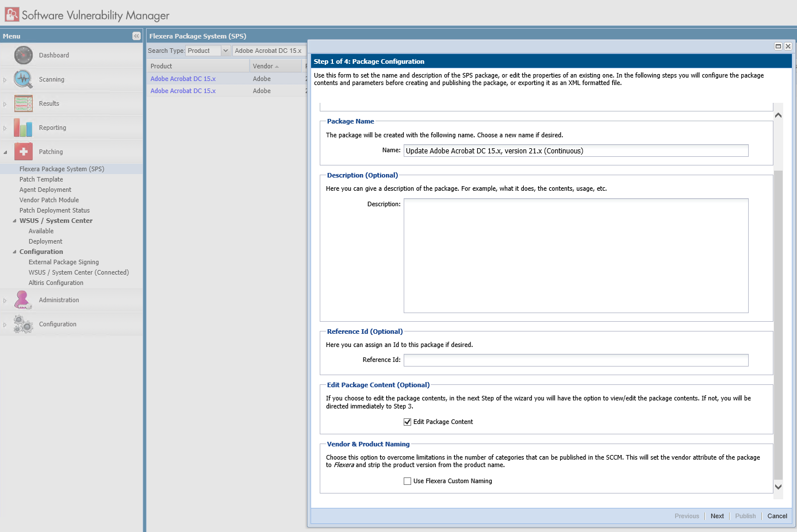Enable Use Flexera Custom Naming checkbox
Viewport: 797px width, 532px height.
click(407, 481)
